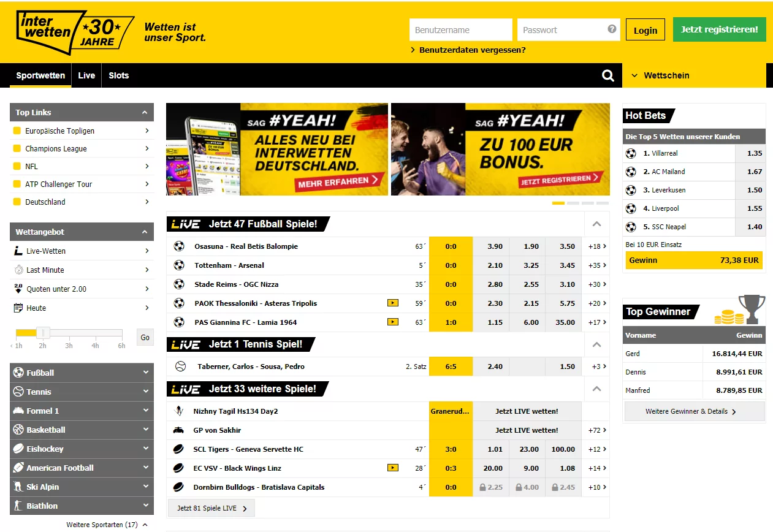Click the Alles neu bei Interwetten banner

pos(277,149)
